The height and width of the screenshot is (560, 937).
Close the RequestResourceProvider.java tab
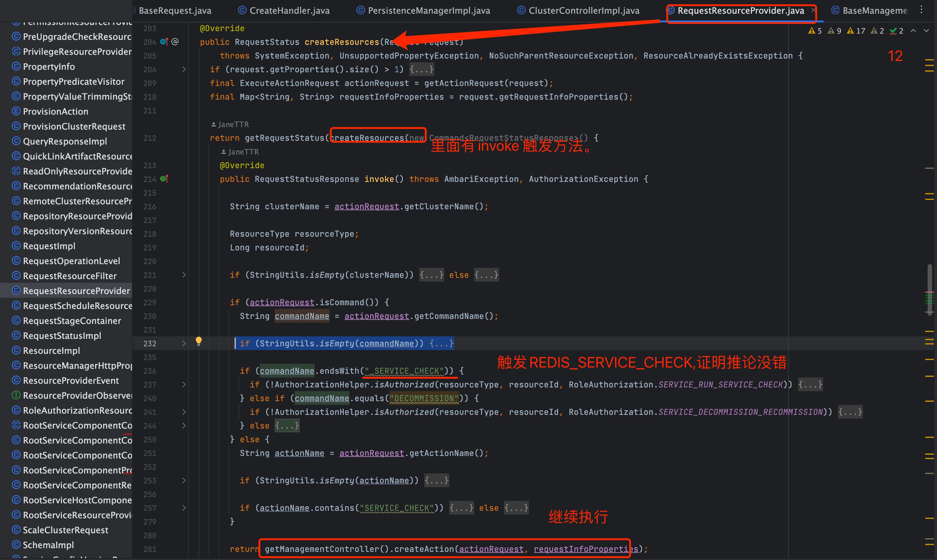coord(813,10)
